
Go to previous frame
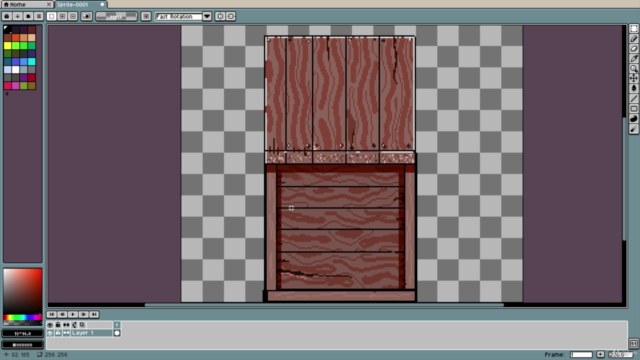point(62,314)
